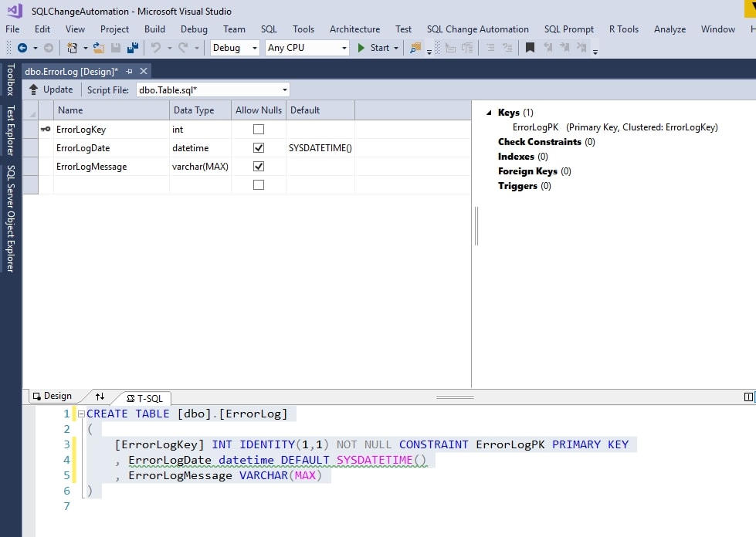The width and height of the screenshot is (756, 537).
Task: Click the Open File folder icon
Action: 98,48
